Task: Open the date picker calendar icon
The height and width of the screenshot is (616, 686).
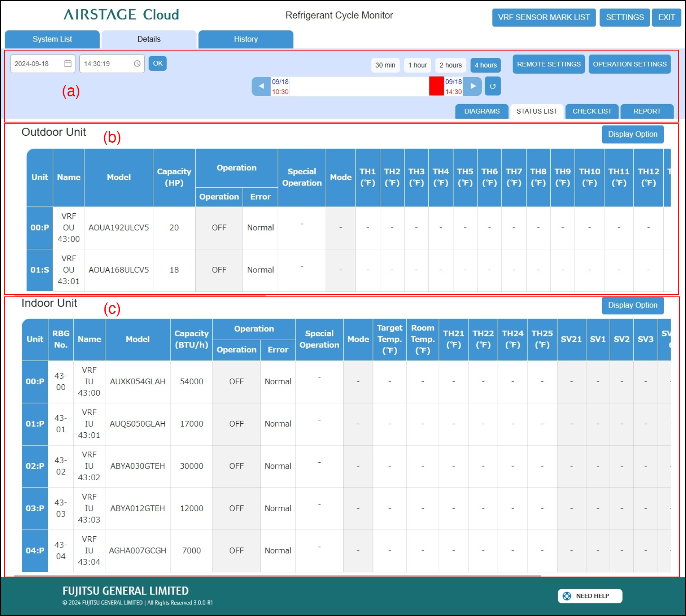Action: point(68,64)
